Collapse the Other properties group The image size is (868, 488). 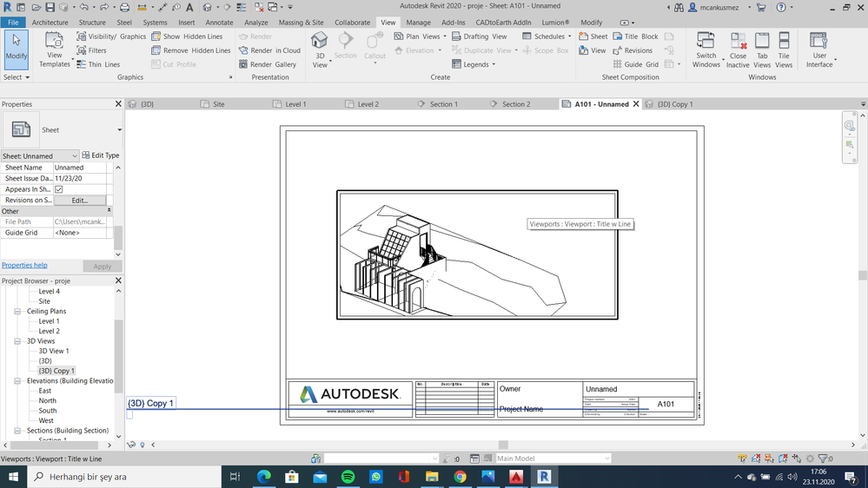click(x=109, y=211)
